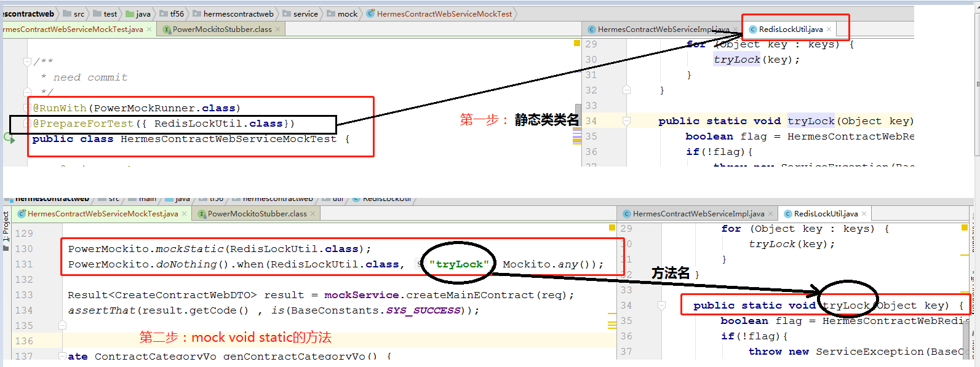Click the src folder icon in upper breadcrumb

[x=68, y=14]
